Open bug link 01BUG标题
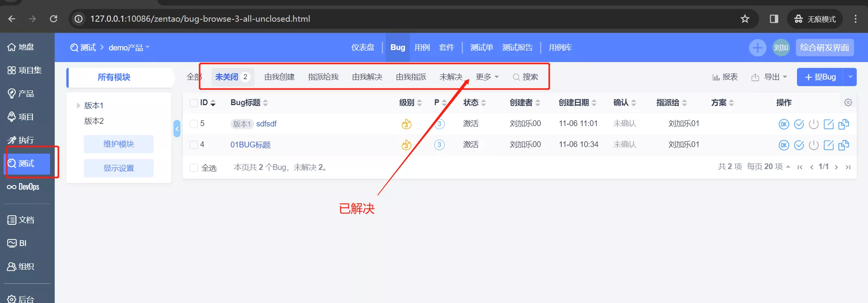Viewport: 868px width, 303px height. (251, 145)
